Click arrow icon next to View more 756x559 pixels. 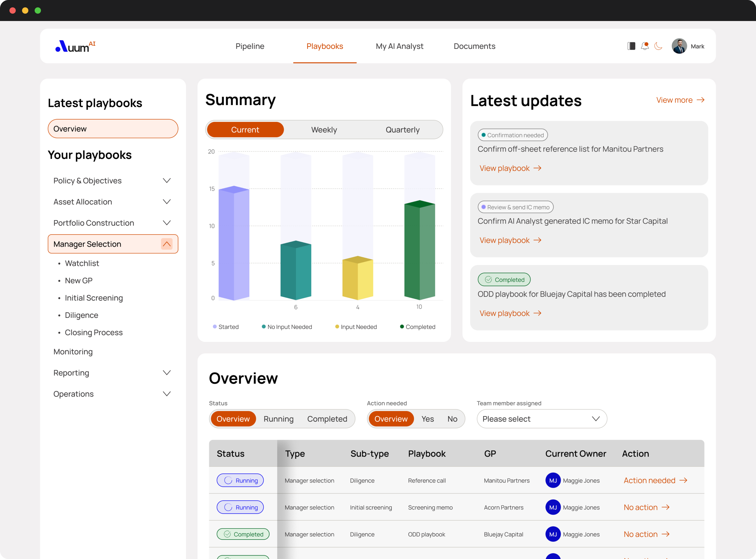(701, 100)
